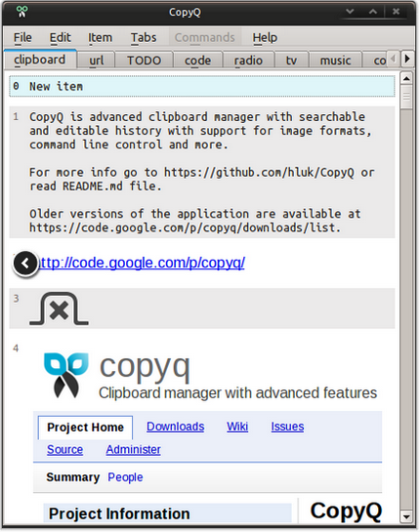Viewport: 420px width, 532px height.
Task: Click the round back arrow button over the link
Action: [x=25, y=264]
